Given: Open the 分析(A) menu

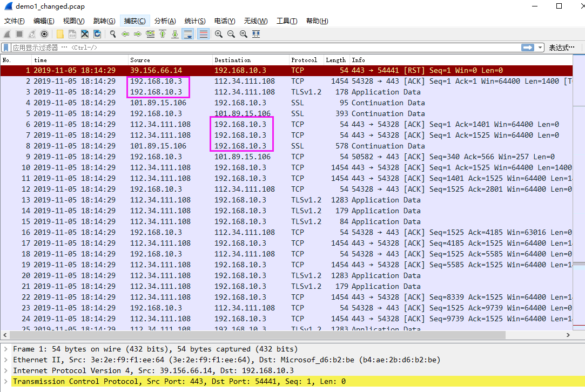Looking at the screenshot, I should (165, 21).
